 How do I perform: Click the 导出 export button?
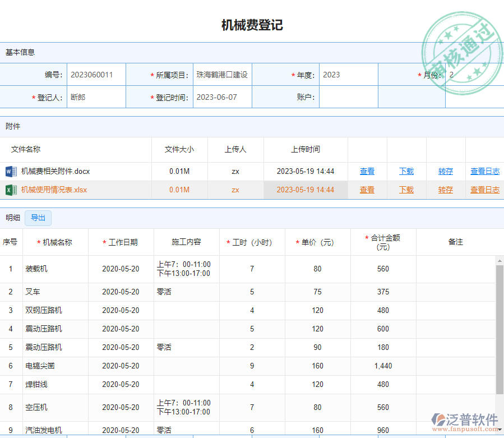38,218
